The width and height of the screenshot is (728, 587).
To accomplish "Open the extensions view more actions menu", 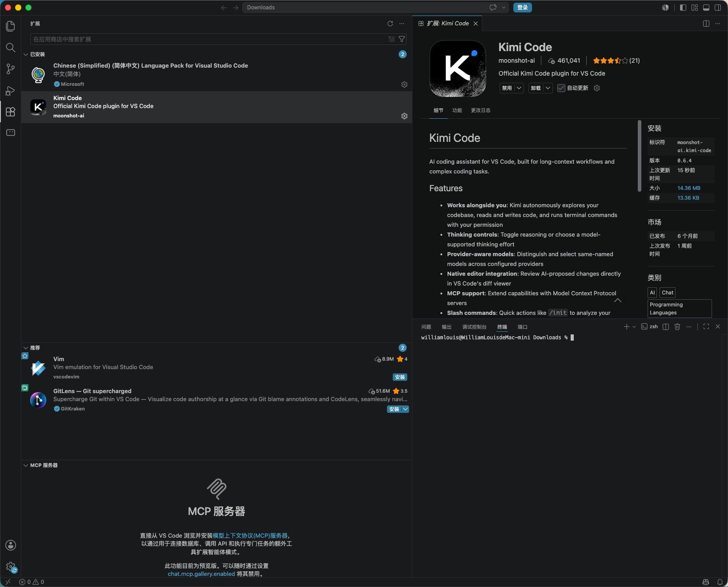I will tap(402, 24).
